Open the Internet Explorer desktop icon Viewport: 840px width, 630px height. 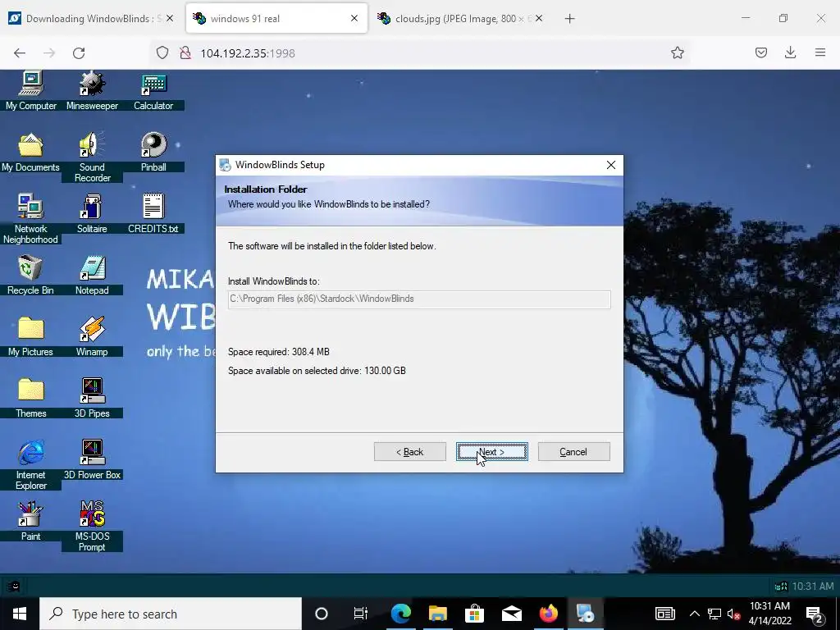tap(30, 464)
